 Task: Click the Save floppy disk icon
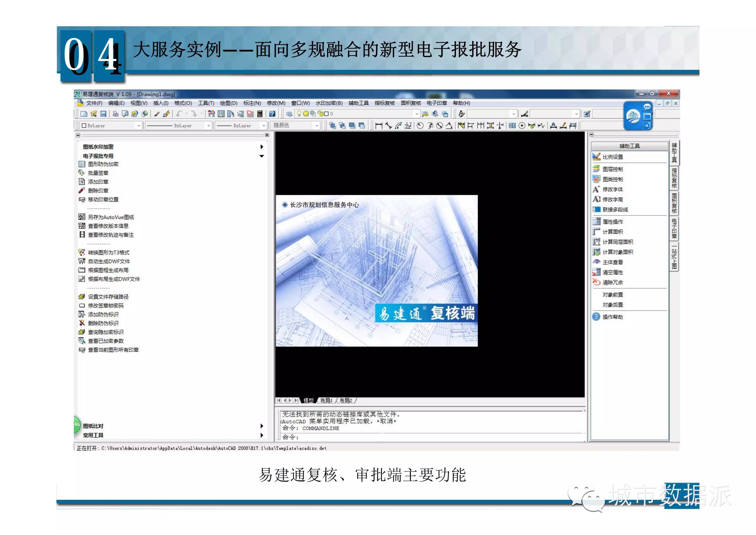[x=103, y=114]
